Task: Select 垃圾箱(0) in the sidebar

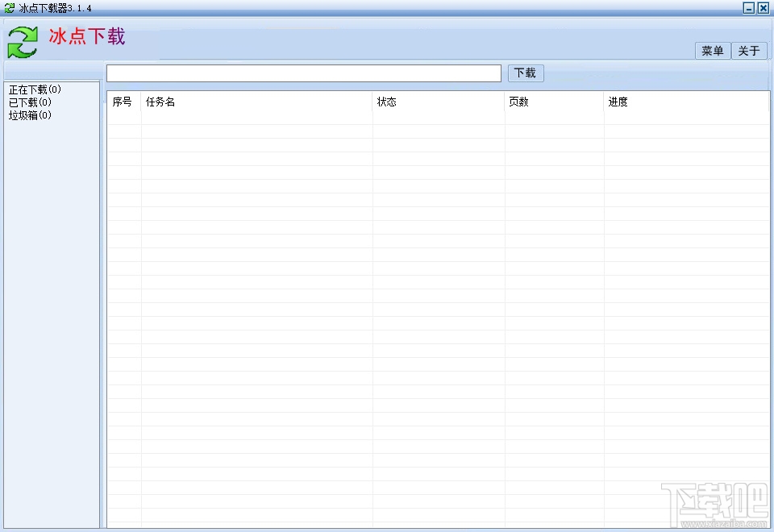Action: pos(30,115)
